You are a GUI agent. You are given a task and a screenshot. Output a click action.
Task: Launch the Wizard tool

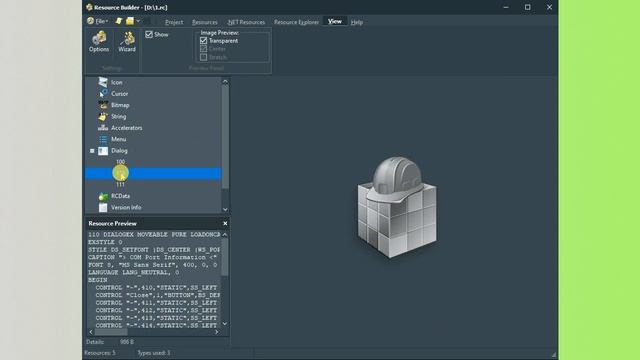tap(127, 42)
